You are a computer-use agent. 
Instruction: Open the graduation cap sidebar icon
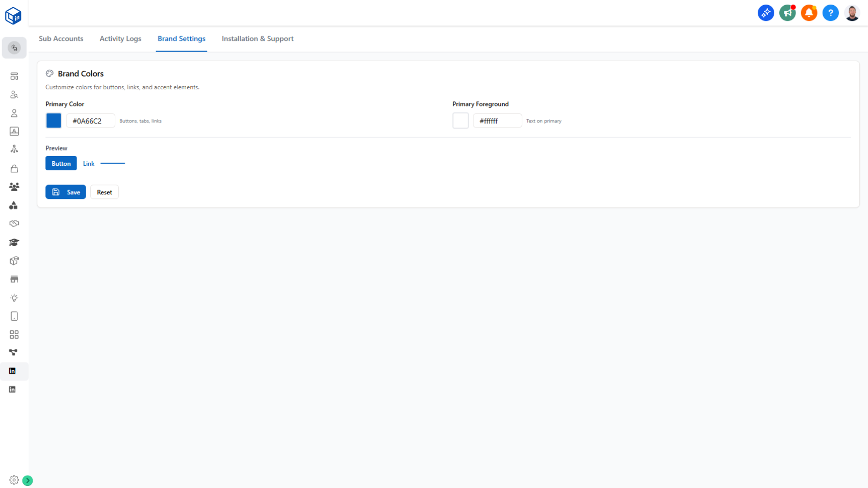pyautogui.click(x=14, y=242)
